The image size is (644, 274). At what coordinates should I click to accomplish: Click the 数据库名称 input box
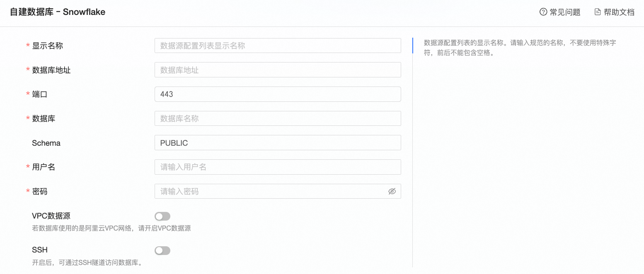click(278, 118)
